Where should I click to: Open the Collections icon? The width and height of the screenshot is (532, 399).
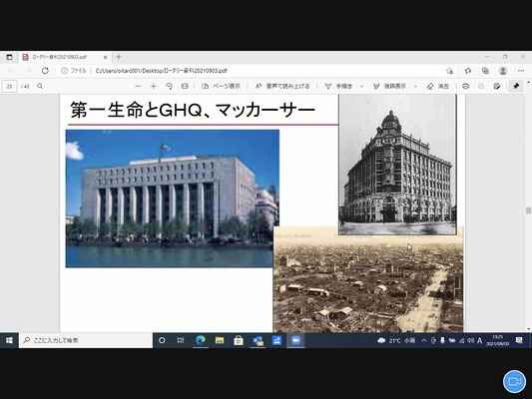(485, 71)
